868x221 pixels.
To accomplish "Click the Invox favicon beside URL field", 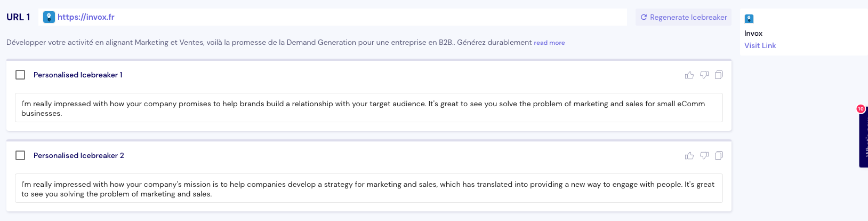I will tap(49, 17).
